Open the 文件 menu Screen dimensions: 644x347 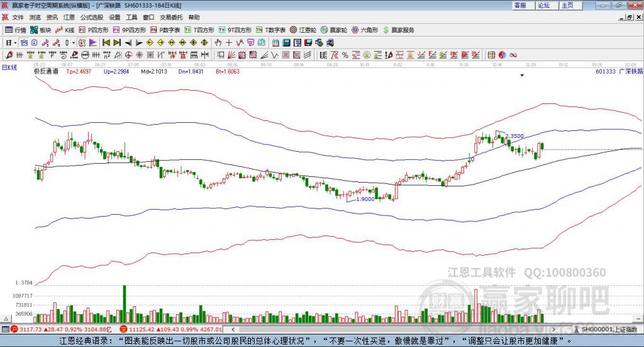click(x=18, y=17)
